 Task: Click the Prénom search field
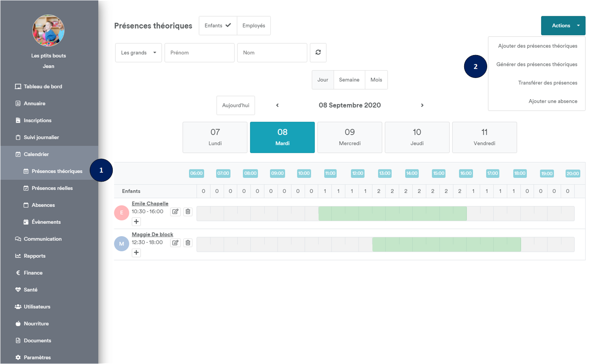pyautogui.click(x=199, y=53)
